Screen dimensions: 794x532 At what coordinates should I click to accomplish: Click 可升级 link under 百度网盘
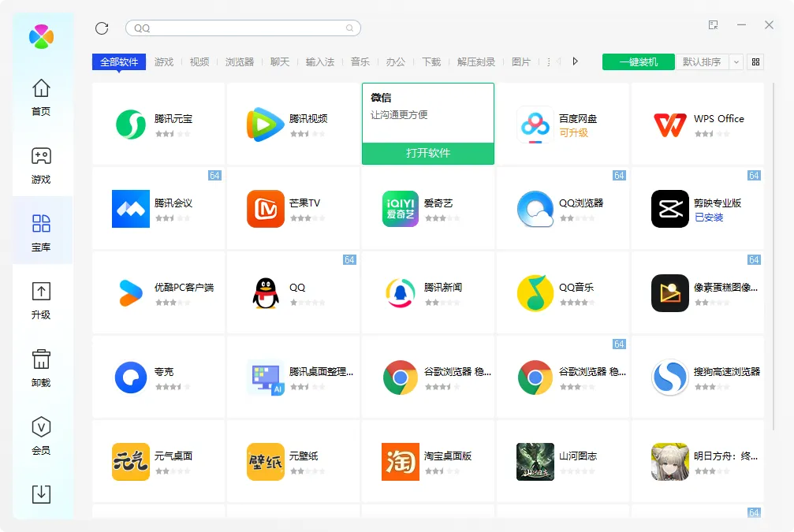pos(573,133)
